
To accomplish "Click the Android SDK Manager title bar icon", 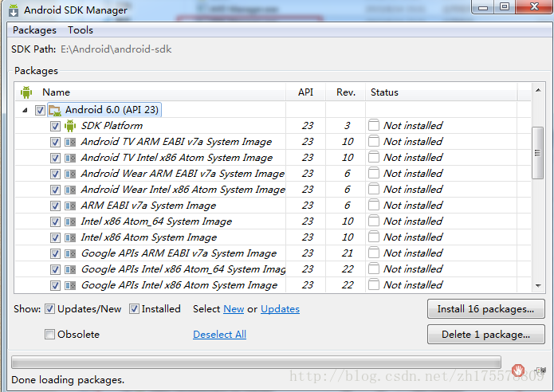I will [14, 10].
